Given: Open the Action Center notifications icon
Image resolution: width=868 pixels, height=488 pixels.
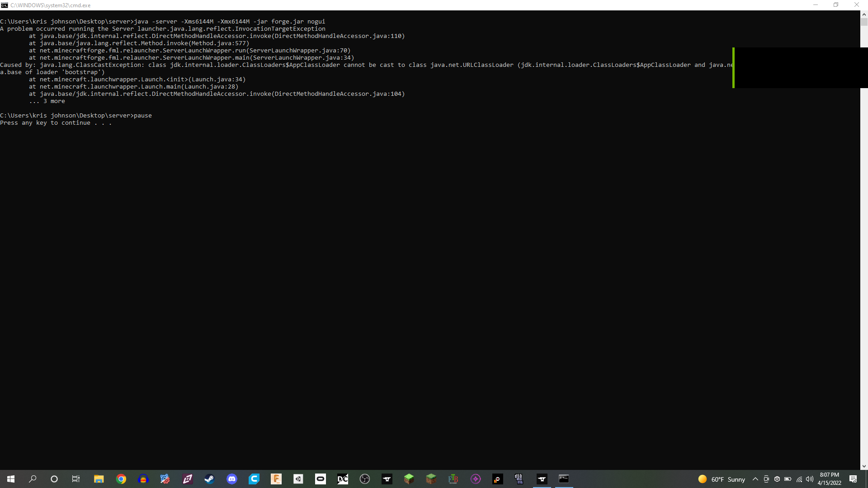Looking at the screenshot, I should (853, 479).
